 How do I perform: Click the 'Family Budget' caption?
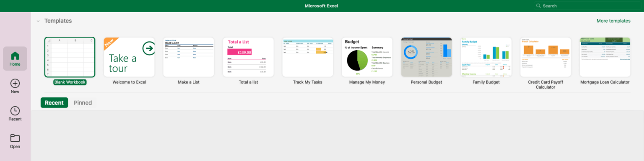click(x=486, y=82)
